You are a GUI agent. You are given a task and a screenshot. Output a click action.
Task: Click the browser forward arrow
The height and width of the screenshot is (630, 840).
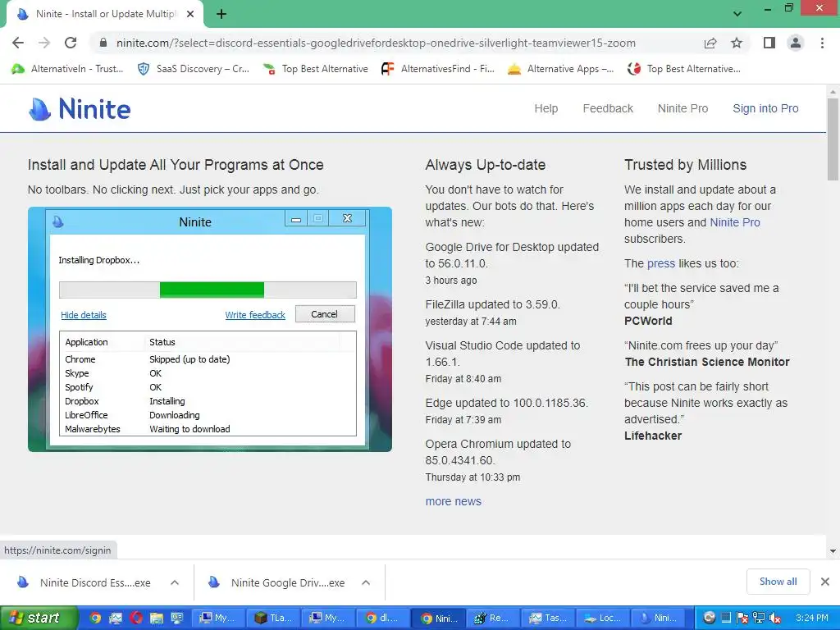coord(44,43)
